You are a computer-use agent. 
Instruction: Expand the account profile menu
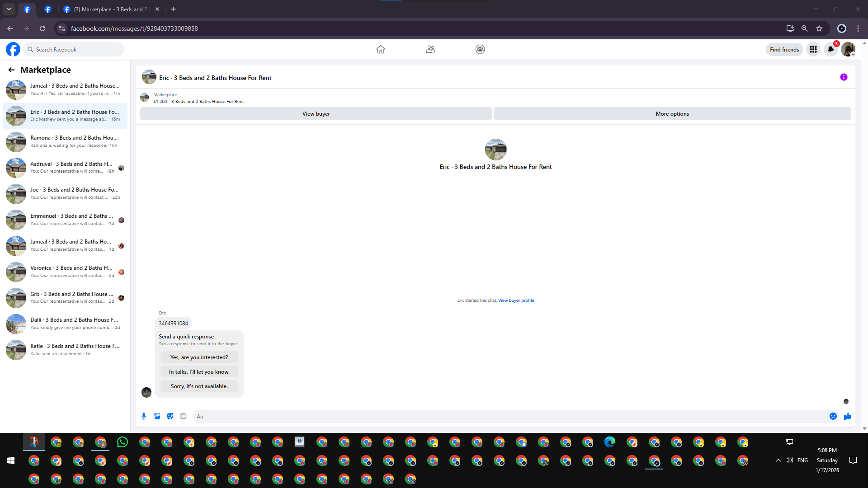(x=848, y=49)
